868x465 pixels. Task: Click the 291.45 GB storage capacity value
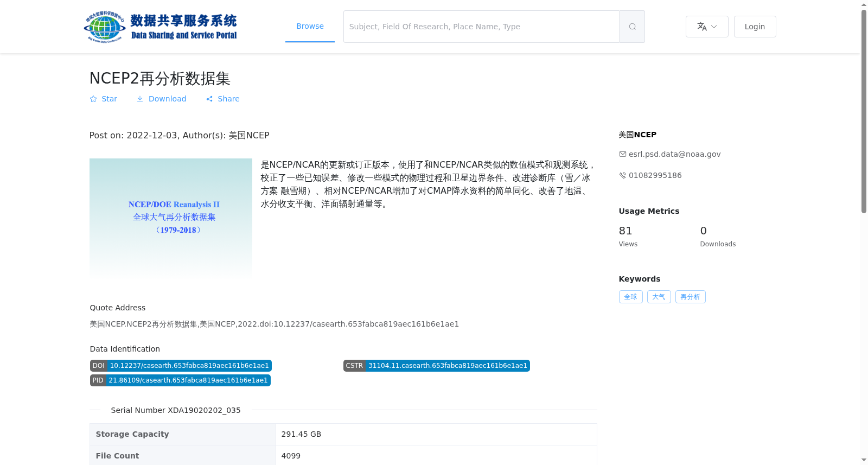pyautogui.click(x=301, y=434)
